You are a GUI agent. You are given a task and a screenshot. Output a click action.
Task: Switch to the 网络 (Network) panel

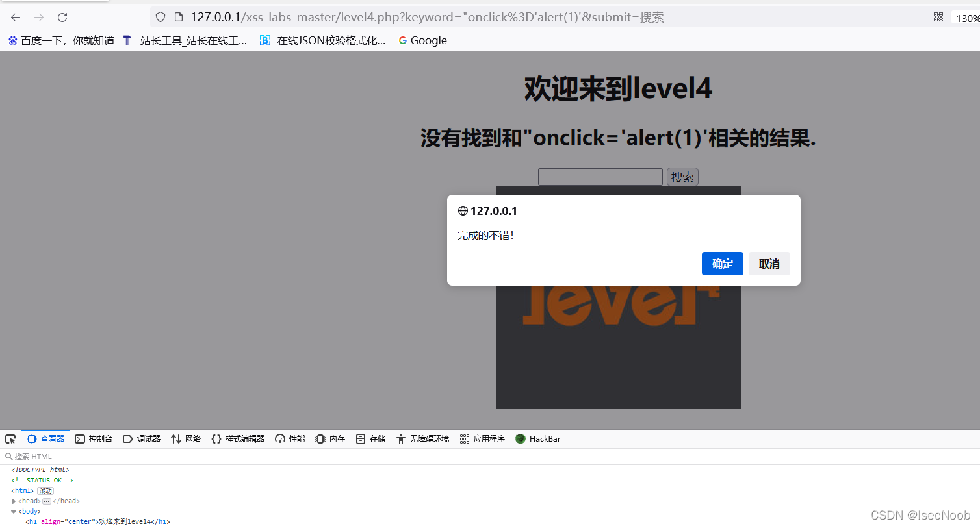(186, 438)
